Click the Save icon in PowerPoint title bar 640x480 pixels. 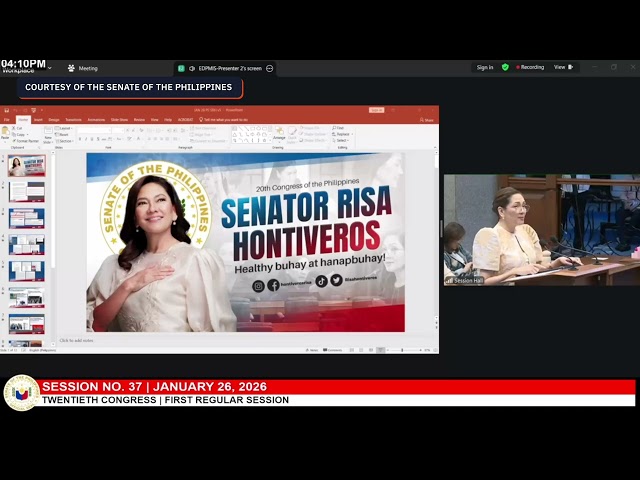(x=7, y=110)
